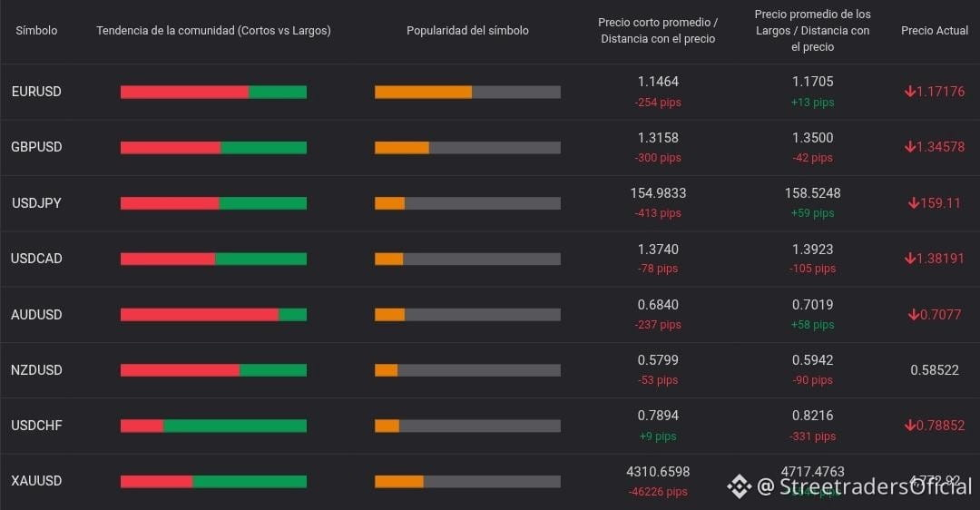
Task: Click the down arrow next to GBPUSD 1.34578
Action: pos(909,147)
